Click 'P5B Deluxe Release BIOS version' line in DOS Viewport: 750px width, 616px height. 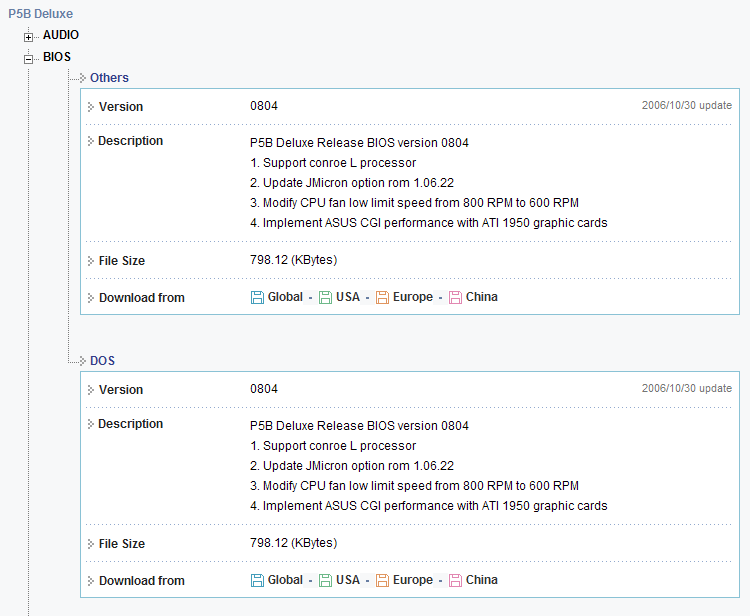point(359,426)
